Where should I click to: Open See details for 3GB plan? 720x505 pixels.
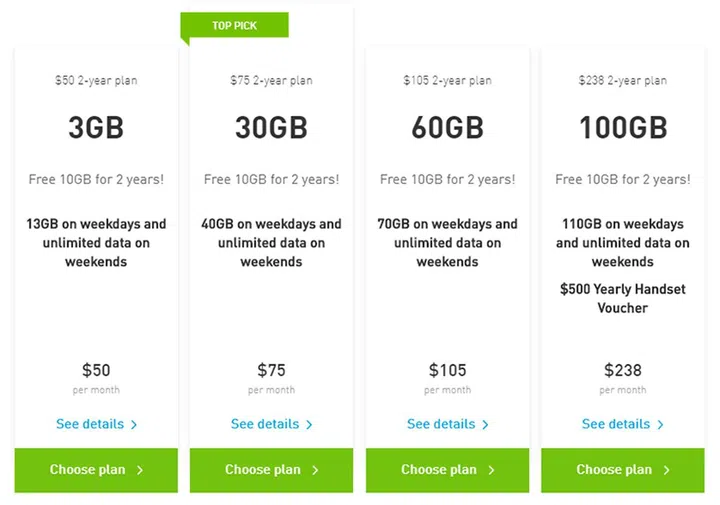90,424
